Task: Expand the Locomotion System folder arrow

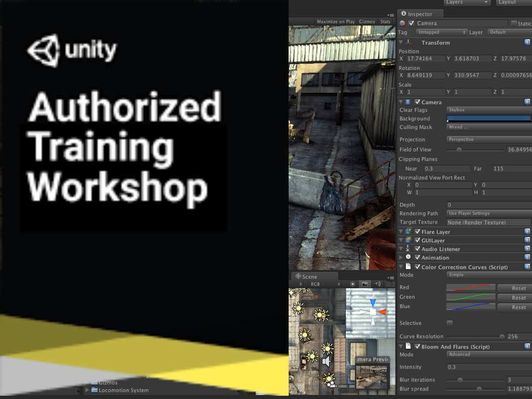Action: pyautogui.click(x=87, y=390)
